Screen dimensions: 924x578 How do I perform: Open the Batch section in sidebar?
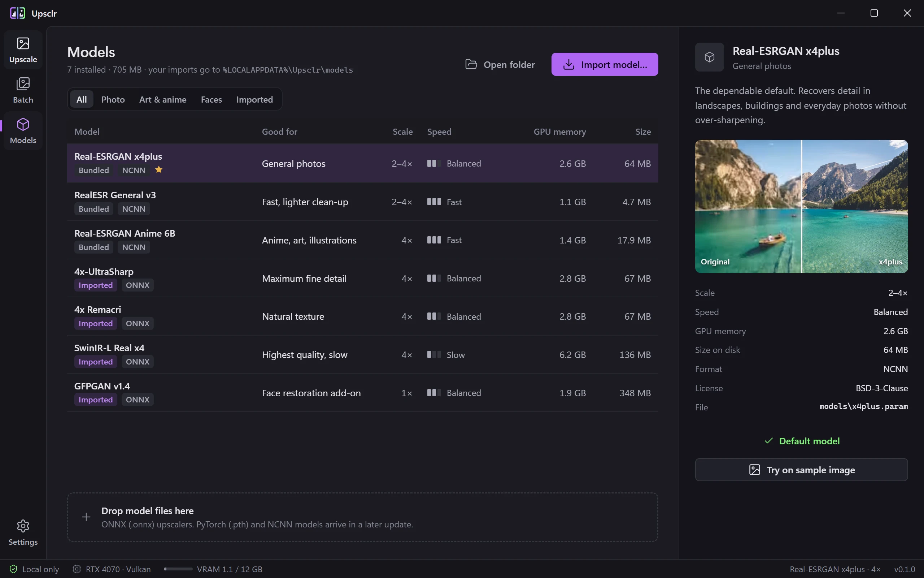(x=23, y=90)
